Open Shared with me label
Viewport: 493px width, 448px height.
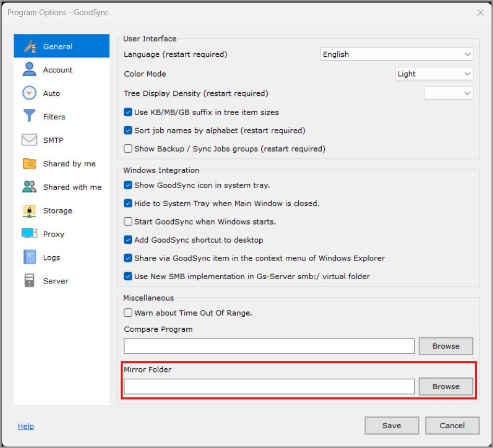coord(72,187)
